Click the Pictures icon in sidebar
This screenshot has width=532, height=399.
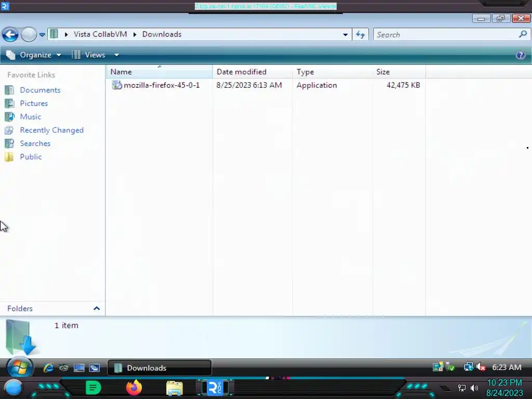9,103
